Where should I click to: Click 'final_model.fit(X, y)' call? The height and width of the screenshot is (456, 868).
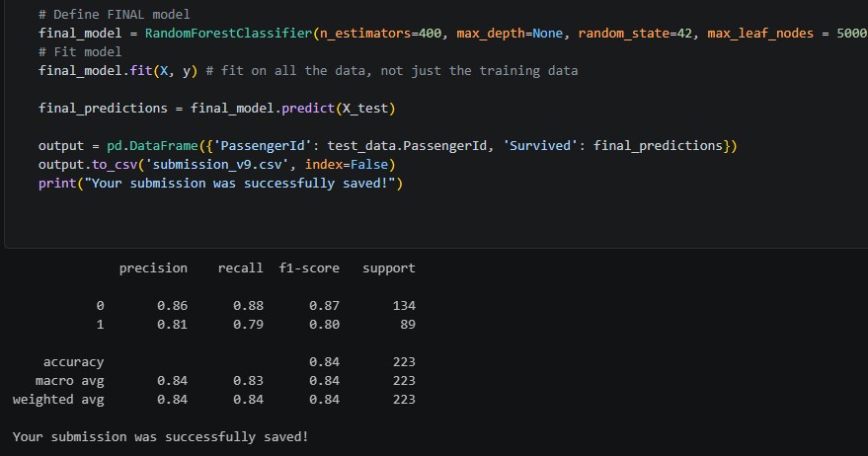point(118,71)
